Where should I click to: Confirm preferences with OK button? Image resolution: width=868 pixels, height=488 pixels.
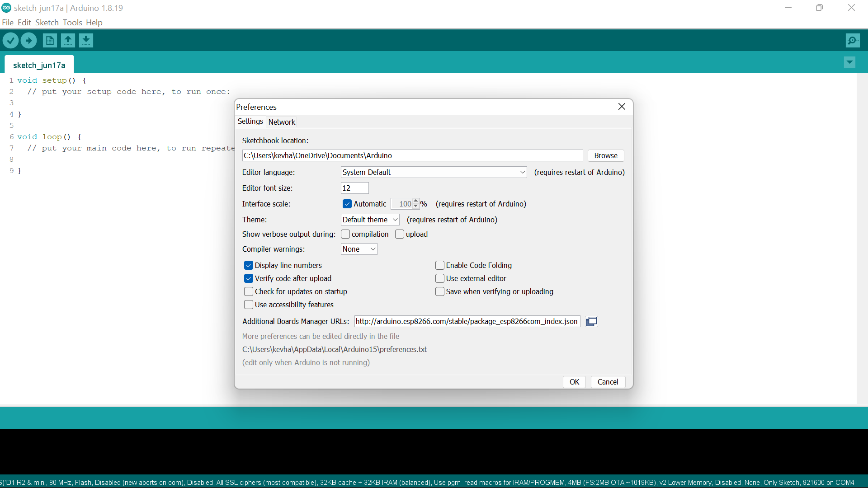574,382
